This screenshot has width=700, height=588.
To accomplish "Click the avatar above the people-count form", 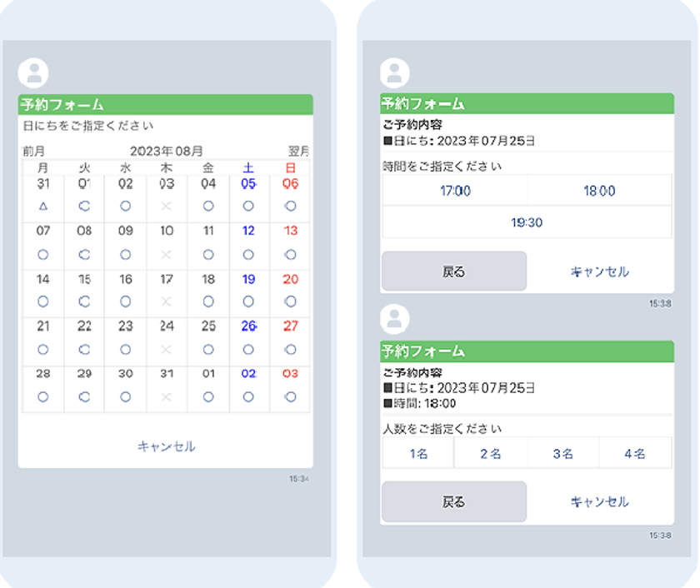I will (395, 319).
